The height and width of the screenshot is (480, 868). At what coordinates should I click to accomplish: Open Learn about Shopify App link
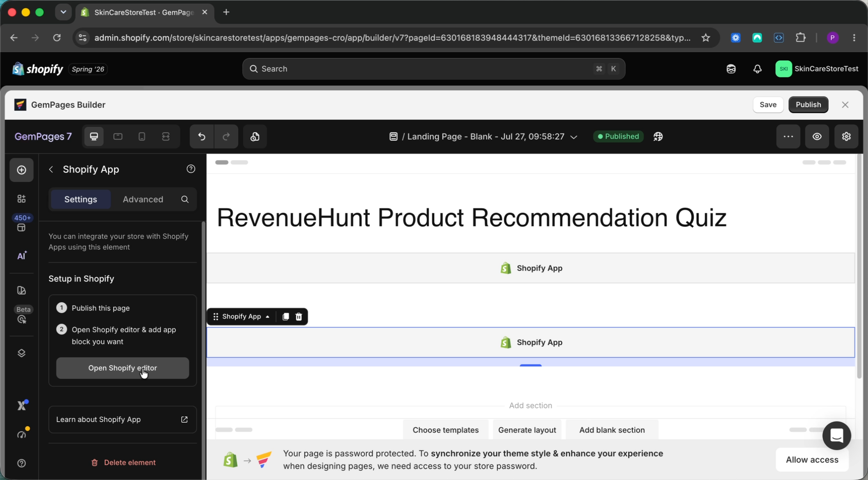123,420
